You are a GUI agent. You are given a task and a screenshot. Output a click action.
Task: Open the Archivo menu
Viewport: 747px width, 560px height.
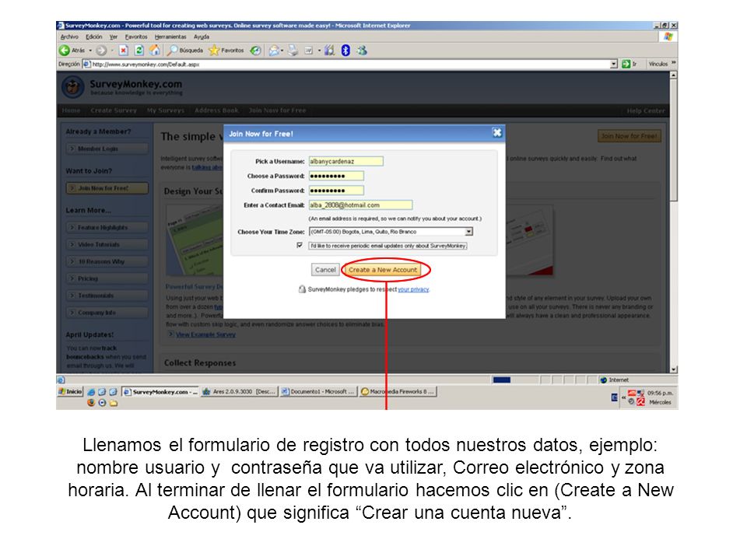point(69,37)
